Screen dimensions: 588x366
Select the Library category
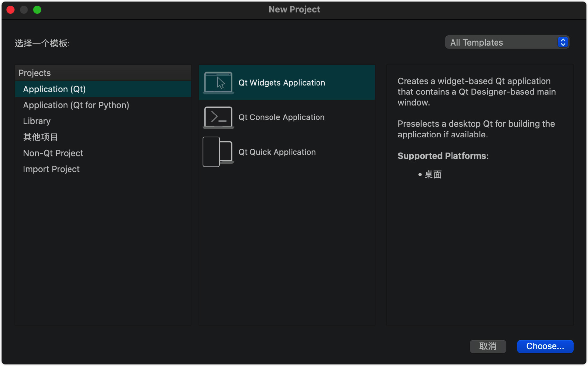tap(37, 121)
